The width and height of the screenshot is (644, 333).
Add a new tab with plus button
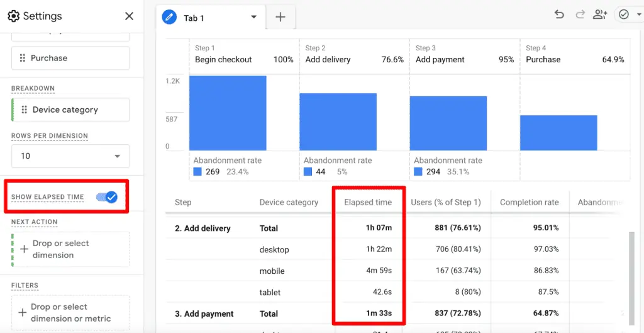[280, 17]
